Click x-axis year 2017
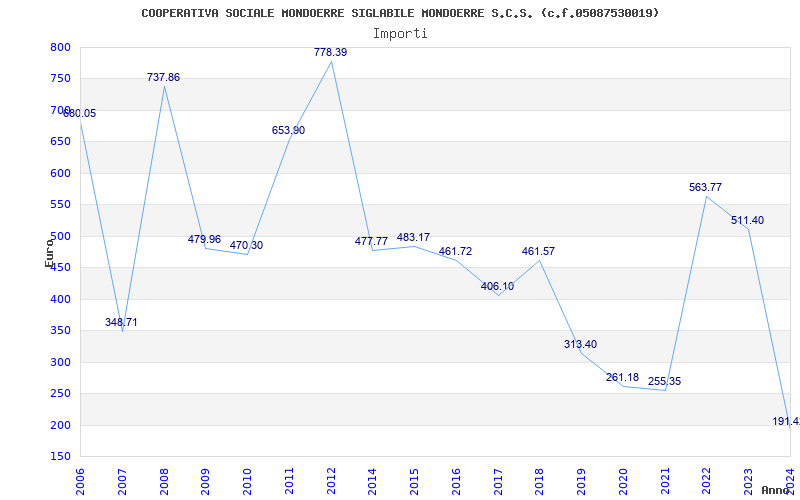This screenshot has width=800, height=500. 498,481
